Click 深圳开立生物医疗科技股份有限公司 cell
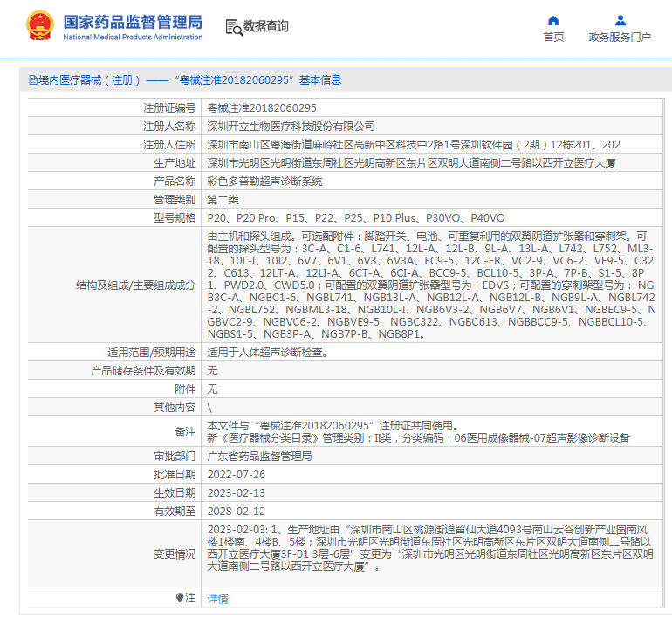This screenshot has height=618, width=672. tap(291, 127)
